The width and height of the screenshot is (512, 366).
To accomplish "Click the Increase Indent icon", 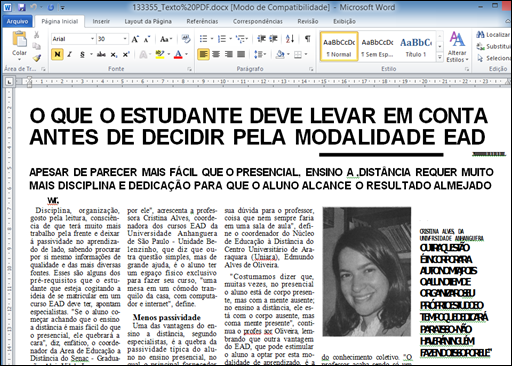I will 273,39.
